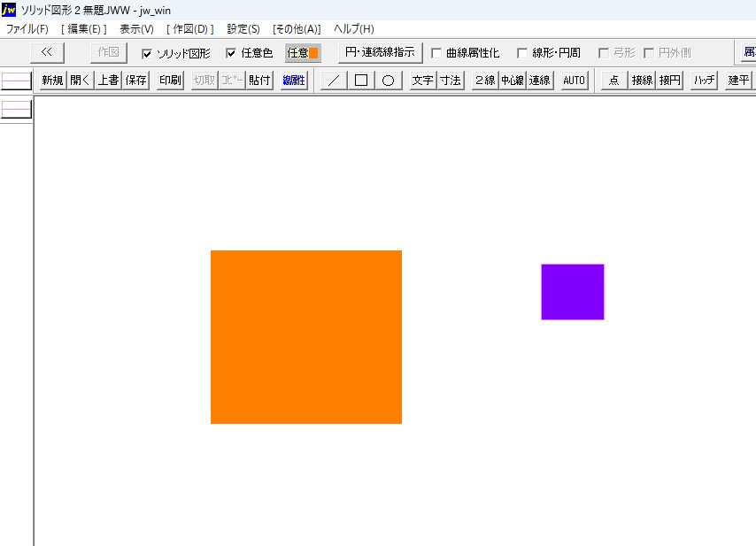The image size is (756, 546).
Task: Open the ファイル(F) menu
Action: pyautogui.click(x=27, y=28)
